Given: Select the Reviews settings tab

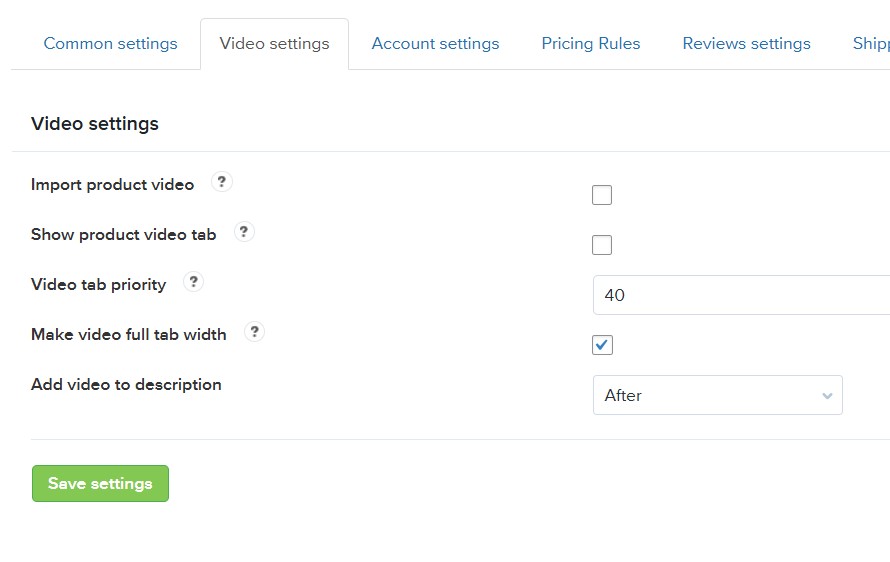Looking at the screenshot, I should (746, 44).
